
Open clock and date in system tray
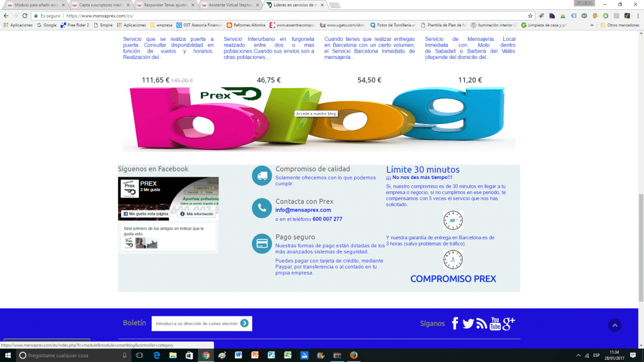tap(614, 356)
